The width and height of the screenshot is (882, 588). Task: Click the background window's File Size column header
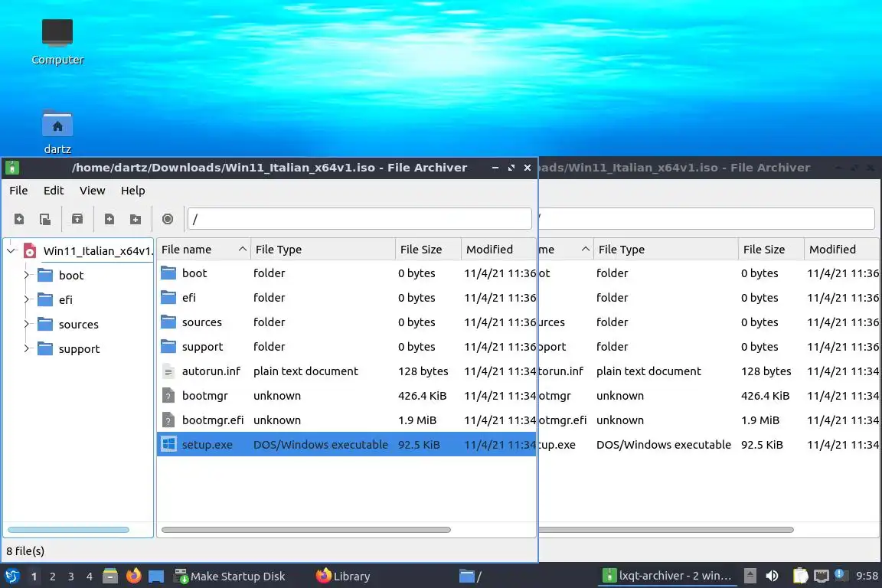point(771,250)
